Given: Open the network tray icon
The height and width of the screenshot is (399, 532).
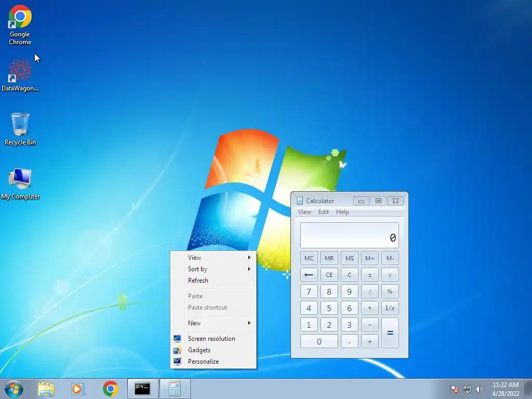Looking at the screenshot, I should pos(467,389).
